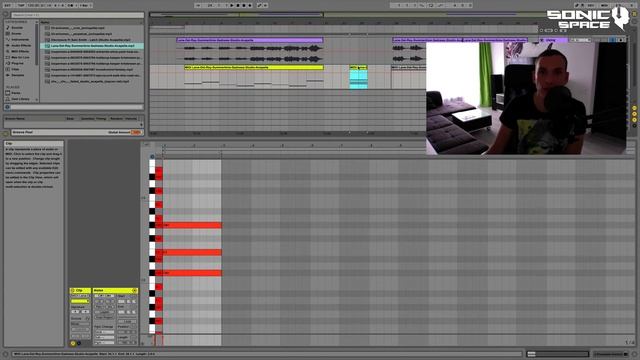Adjust Global Amount groove value
640x360 pixels.
click(x=136, y=132)
